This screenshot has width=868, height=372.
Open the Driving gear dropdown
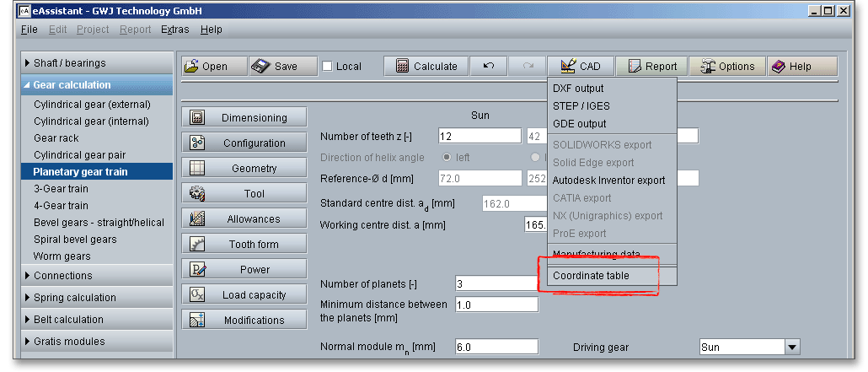[791, 348]
